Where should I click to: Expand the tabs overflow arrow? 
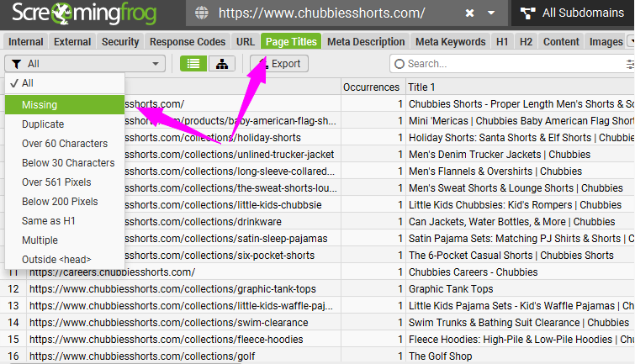[631, 41]
